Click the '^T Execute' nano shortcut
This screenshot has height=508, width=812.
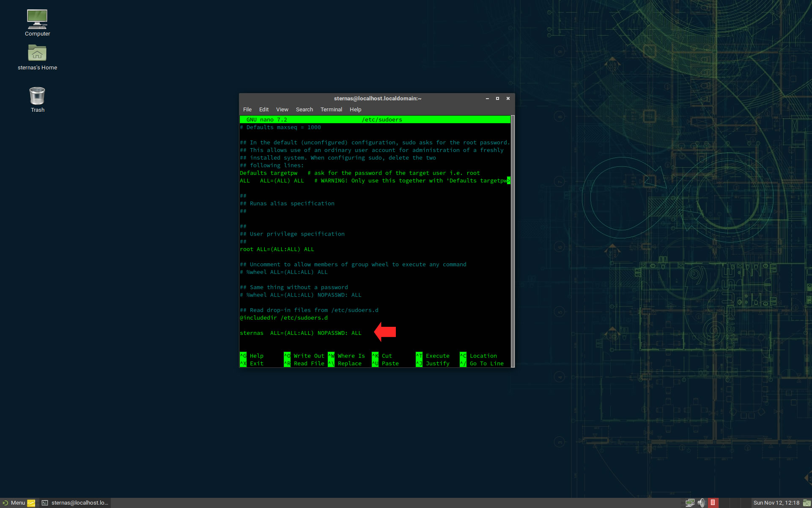[x=433, y=356]
